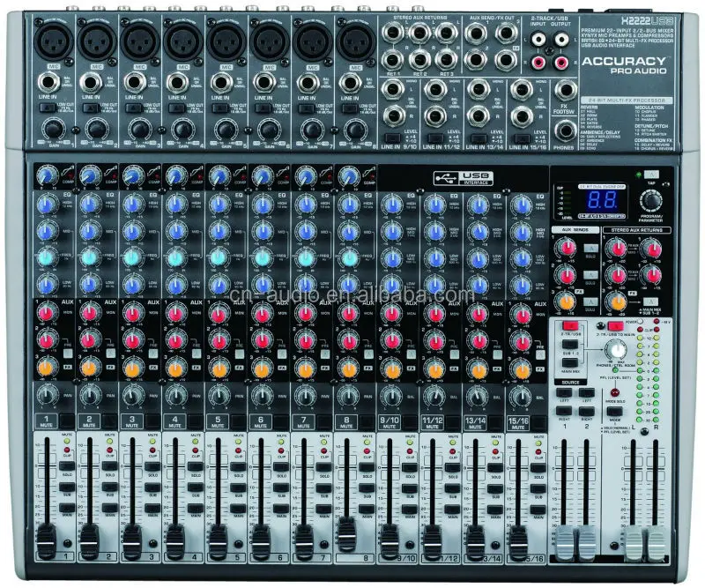Screen dimensions: 705x588
Task: Click subgroup 1 fader
Action: pos(565,542)
